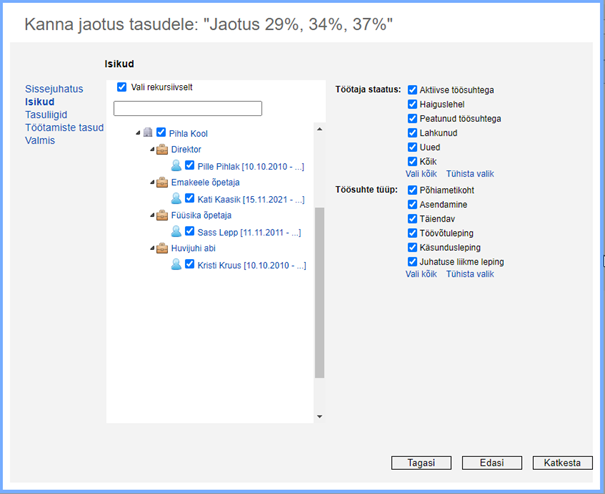605x494 pixels.
Task: Click the briefcase icon beside Huvijuhi abi
Action: tap(161, 249)
